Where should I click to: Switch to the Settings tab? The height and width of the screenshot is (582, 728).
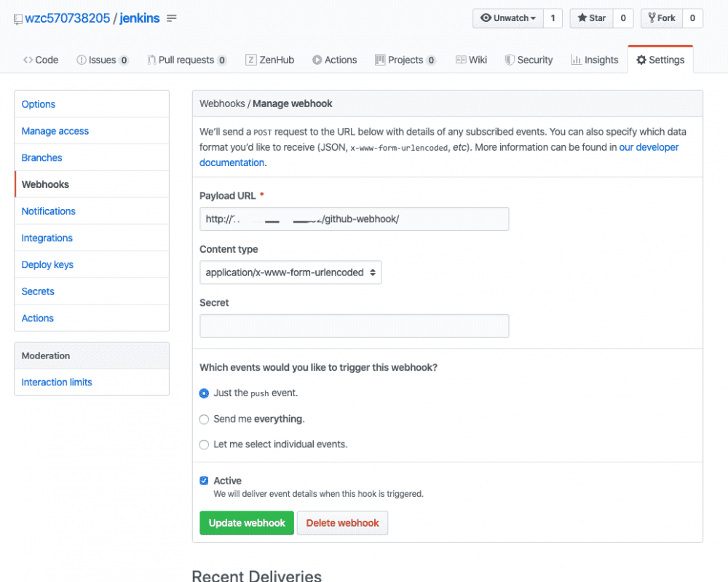[660, 60]
